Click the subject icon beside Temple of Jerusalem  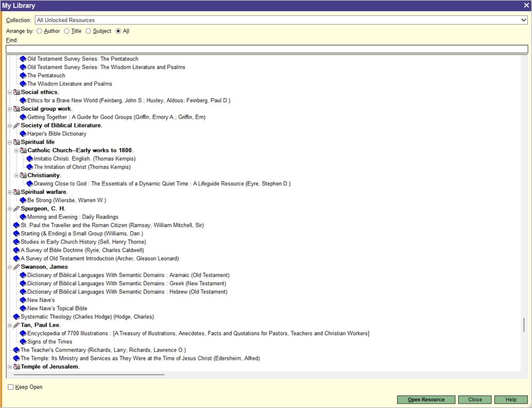16,367
